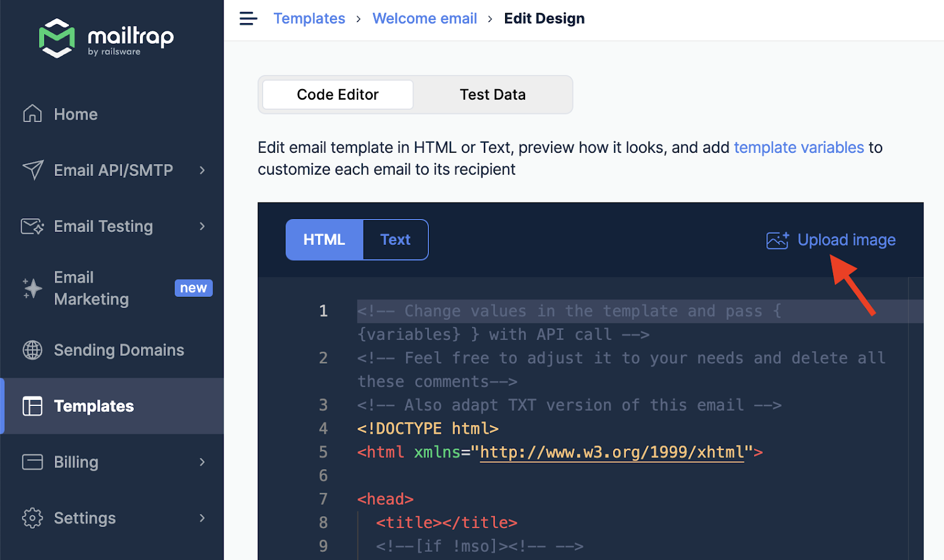Image resolution: width=944 pixels, height=560 pixels.
Task: Switch the editor view to Test Data
Action: (x=493, y=94)
